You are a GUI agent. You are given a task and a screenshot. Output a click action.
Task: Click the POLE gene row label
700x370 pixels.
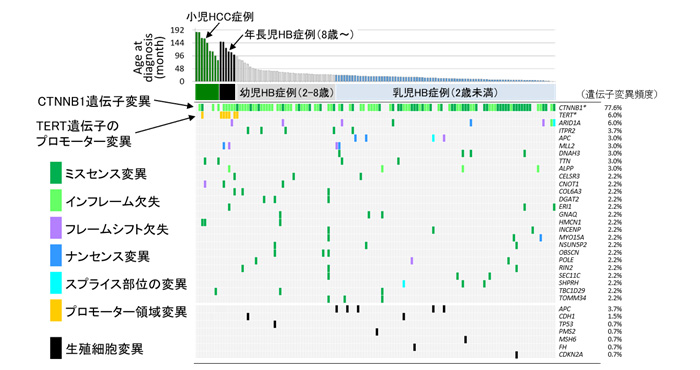point(566,260)
